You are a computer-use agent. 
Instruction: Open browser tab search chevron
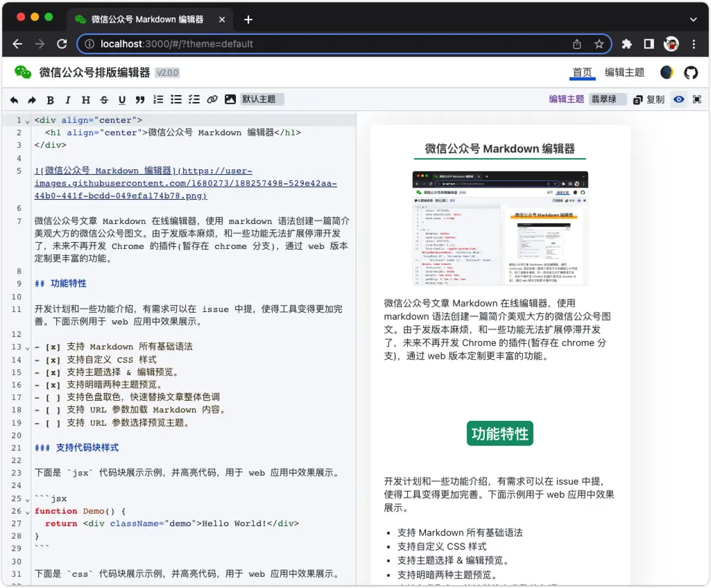693,19
